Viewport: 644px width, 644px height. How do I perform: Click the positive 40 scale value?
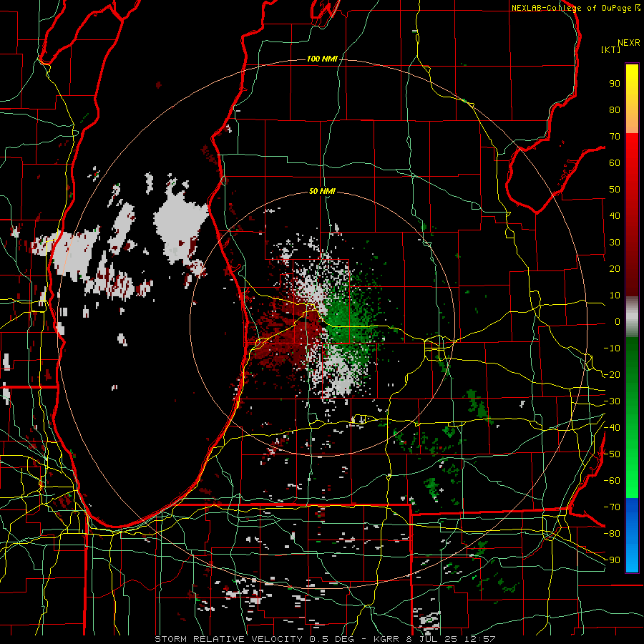(615, 215)
